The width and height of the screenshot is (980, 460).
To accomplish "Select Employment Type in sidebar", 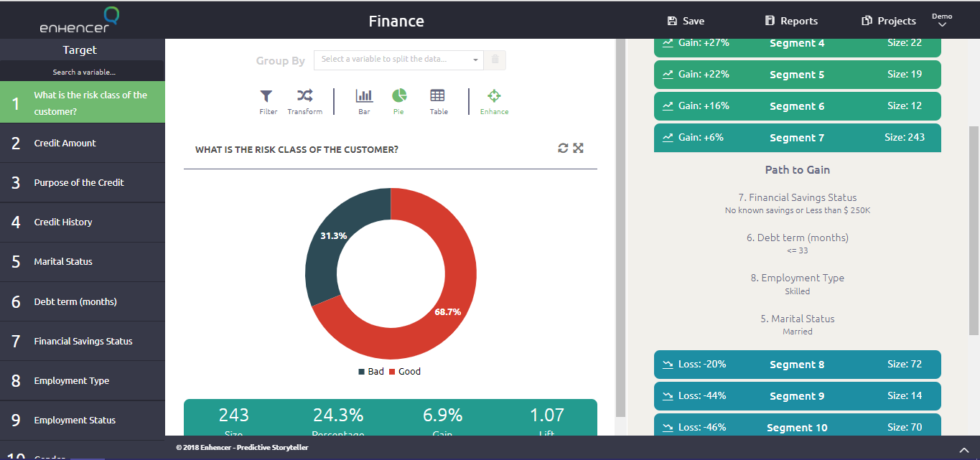I will point(83,380).
